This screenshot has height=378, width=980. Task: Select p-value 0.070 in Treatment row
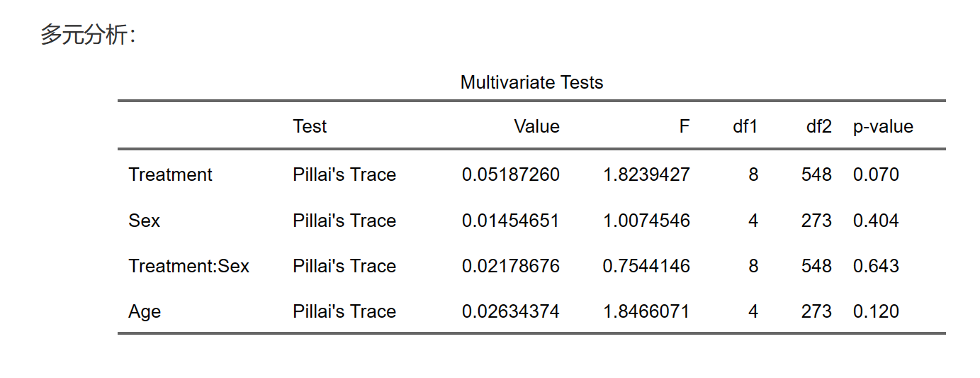[x=876, y=175]
